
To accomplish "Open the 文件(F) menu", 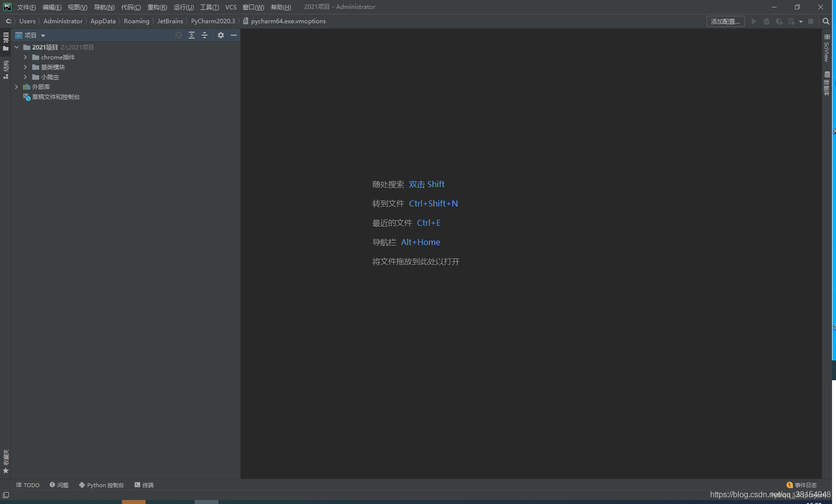I will point(26,7).
